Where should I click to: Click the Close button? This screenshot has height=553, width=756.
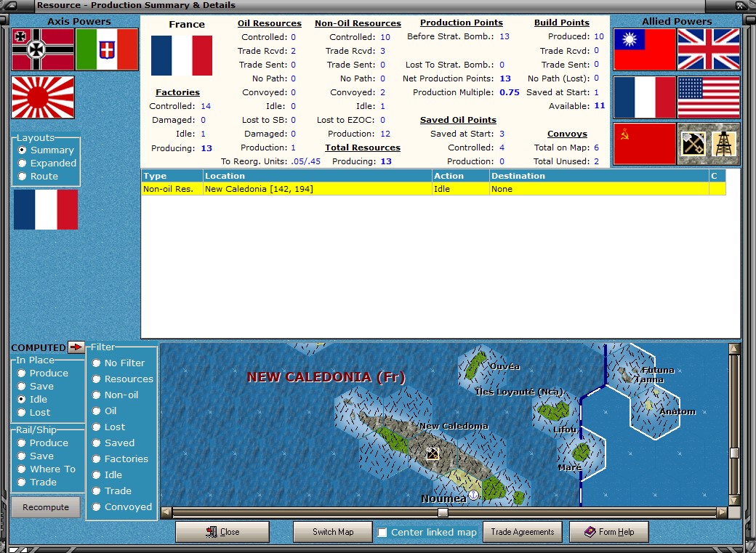click(x=222, y=532)
